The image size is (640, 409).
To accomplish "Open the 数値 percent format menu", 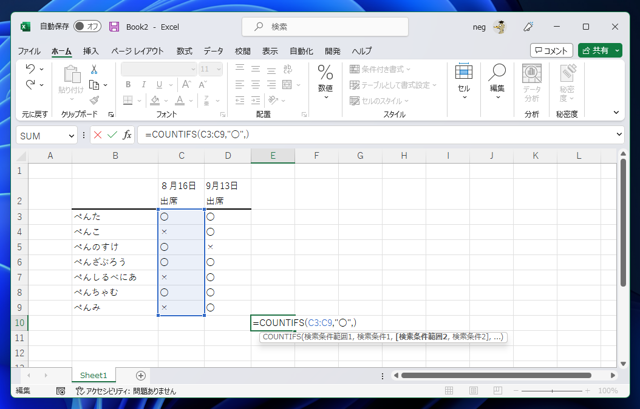I will pyautogui.click(x=325, y=82).
